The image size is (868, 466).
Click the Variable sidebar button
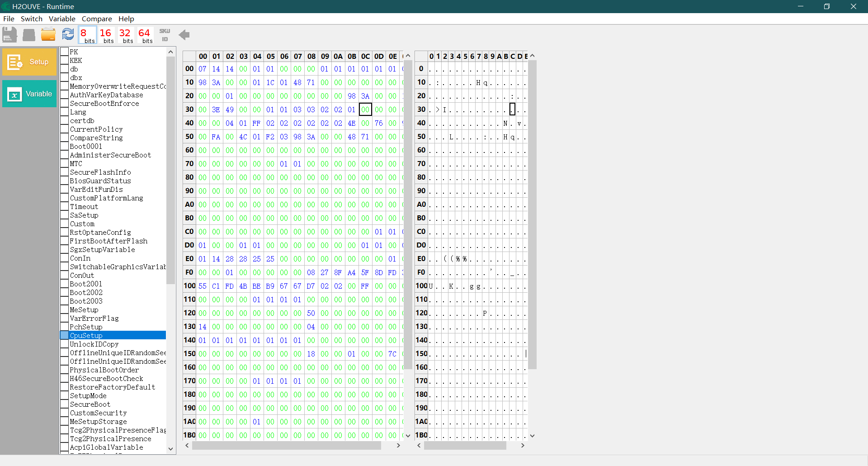point(29,94)
